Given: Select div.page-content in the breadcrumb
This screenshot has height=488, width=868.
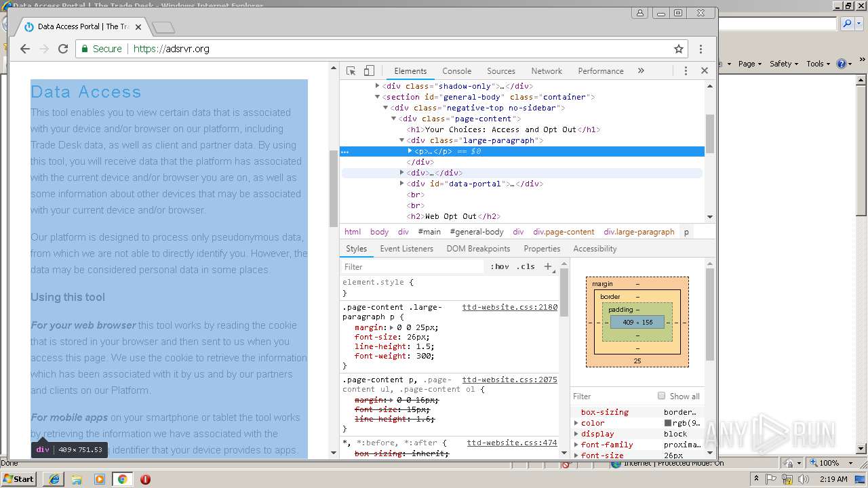Looking at the screenshot, I should (564, 232).
